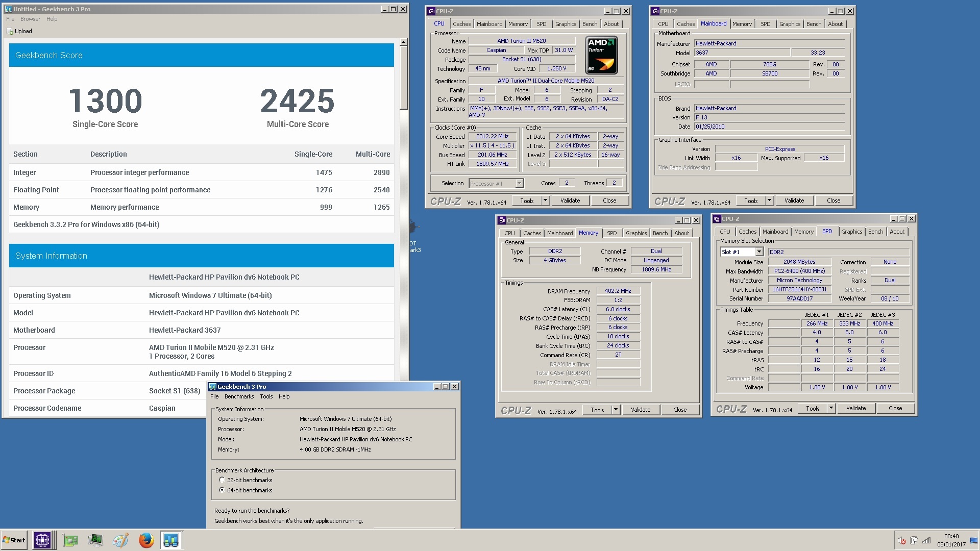Screen dimensions: 980x551
Task: Open Help menu in Geekbench 3 Pro dialog
Action: pos(284,396)
